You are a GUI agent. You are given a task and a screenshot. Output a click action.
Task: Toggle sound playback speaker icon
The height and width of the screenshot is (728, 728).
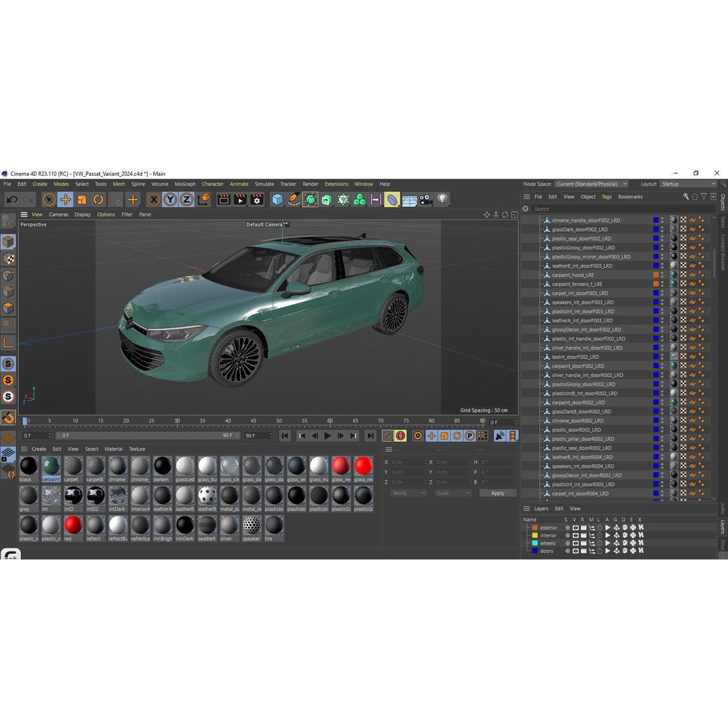(x=499, y=435)
